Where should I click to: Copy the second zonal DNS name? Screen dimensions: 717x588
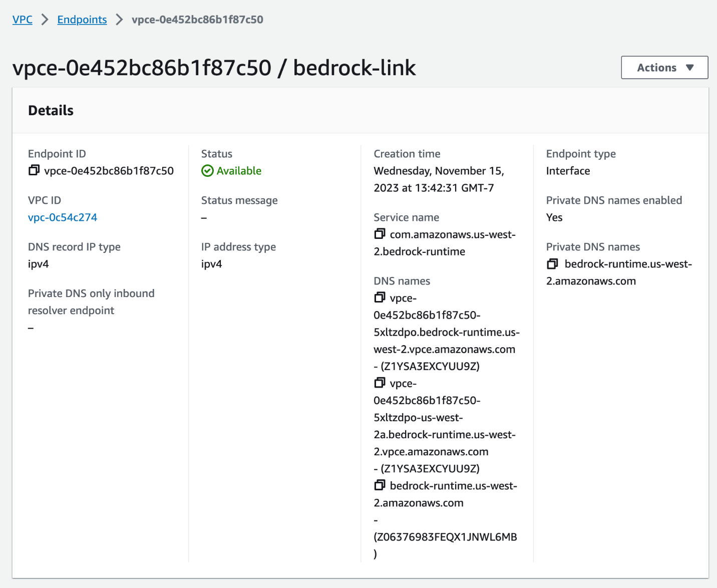[379, 382]
